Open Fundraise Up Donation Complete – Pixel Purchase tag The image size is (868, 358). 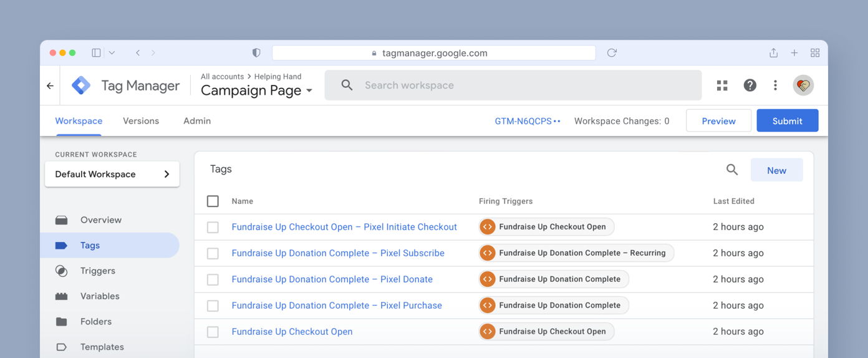point(337,306)
